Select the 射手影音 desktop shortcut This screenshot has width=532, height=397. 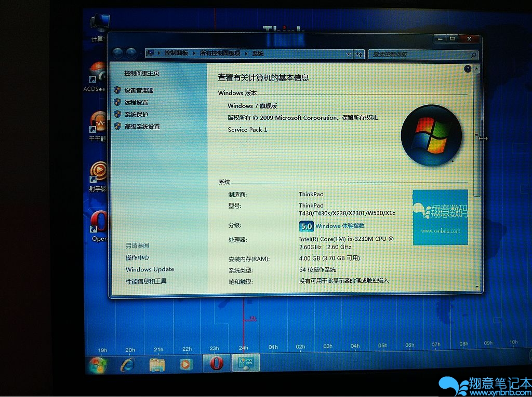pos(98,176)
